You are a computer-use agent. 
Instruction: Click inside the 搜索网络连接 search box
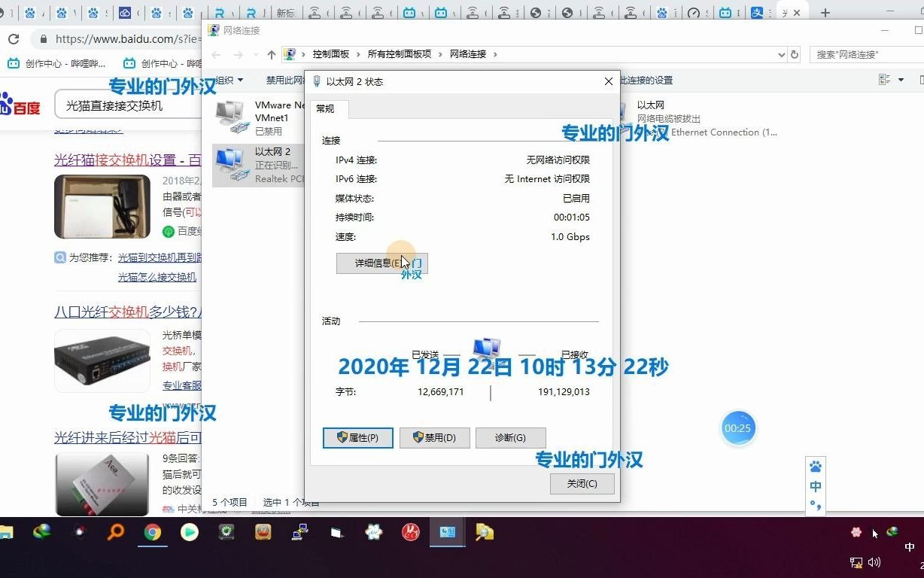coord(858,54)
